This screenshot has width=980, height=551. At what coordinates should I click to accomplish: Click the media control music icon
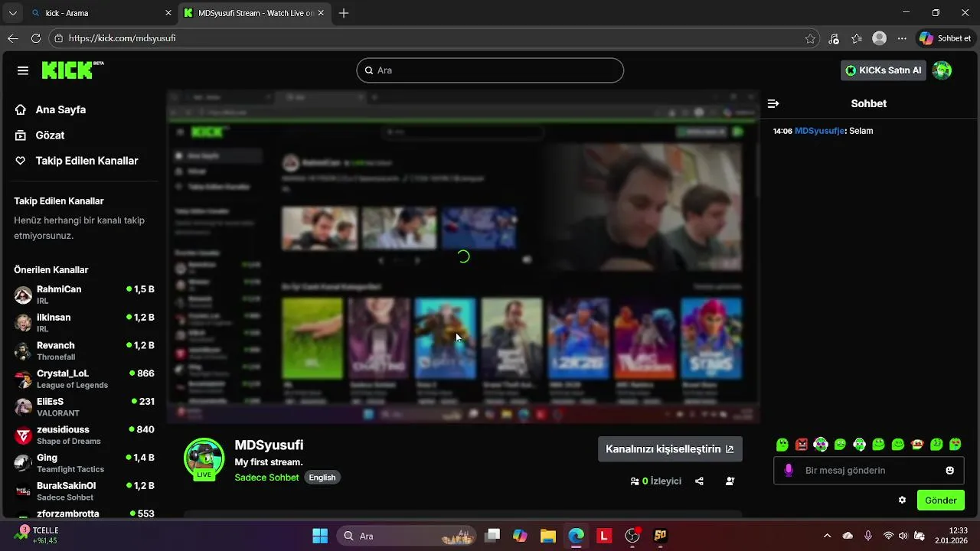tap(835, 38)
